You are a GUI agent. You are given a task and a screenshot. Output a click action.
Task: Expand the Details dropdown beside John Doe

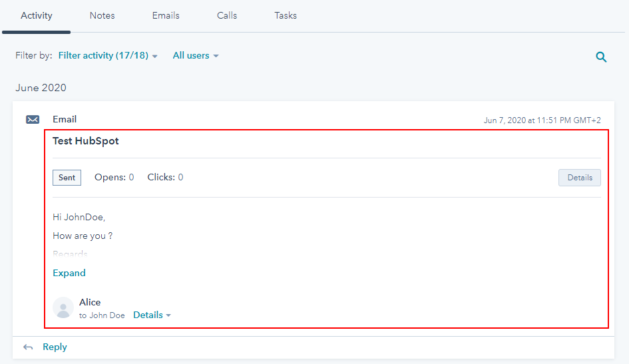tap(152, 315)
